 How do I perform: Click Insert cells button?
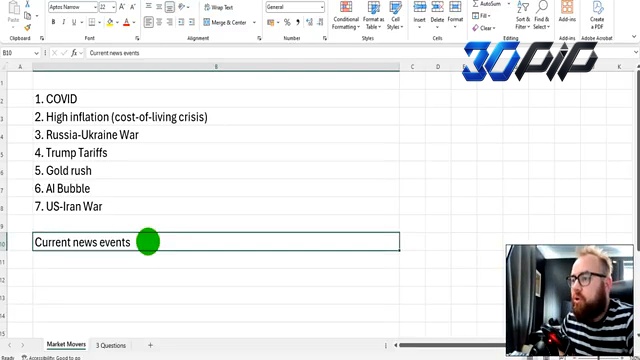point(420,16)
